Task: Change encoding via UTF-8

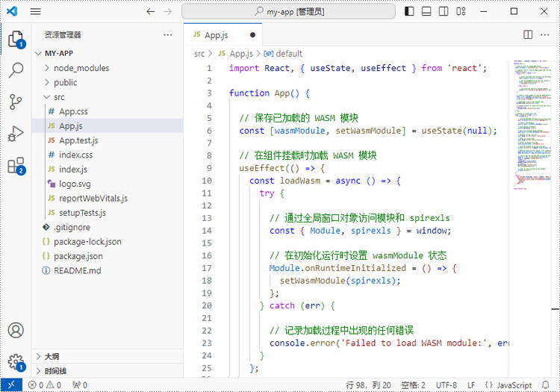Action: [x=446, y=385]
